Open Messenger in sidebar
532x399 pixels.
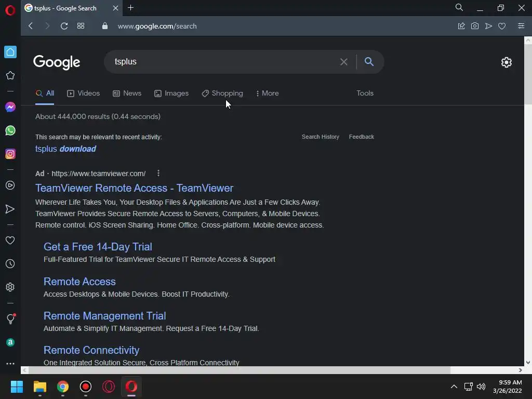10,107
